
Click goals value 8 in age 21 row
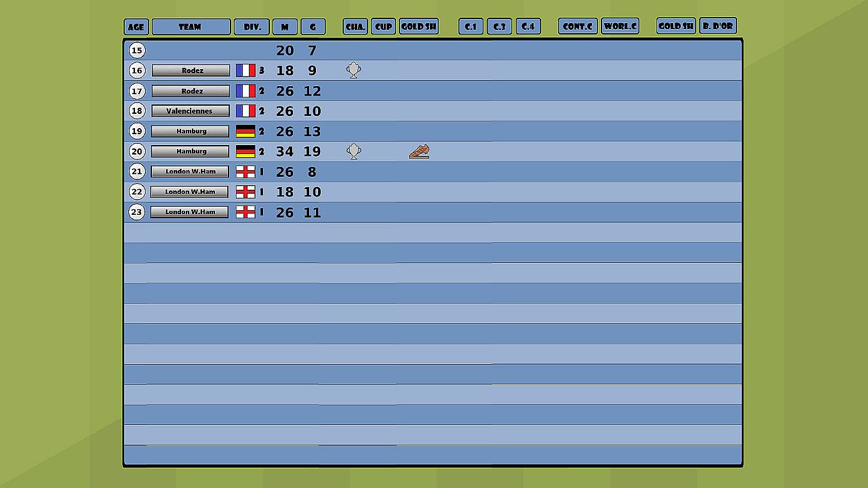(x=312, y=172)
